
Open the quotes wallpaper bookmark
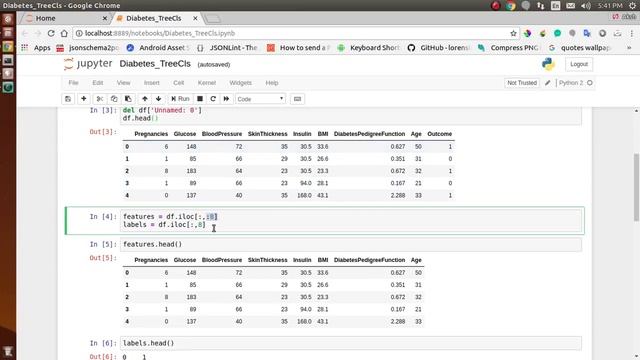[580, 48]
